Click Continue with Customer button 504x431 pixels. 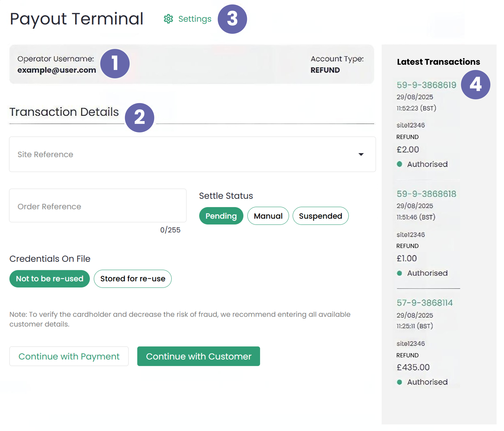point(198,356)
